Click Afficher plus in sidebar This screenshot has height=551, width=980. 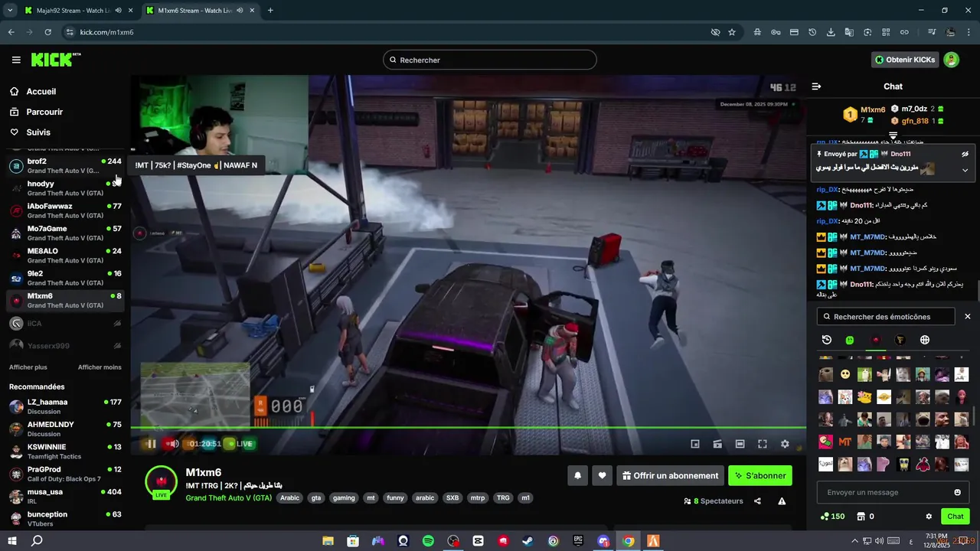point(28,367)
